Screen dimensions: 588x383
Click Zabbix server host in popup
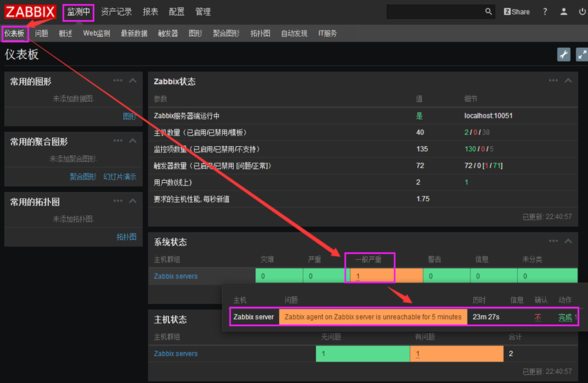253,317
